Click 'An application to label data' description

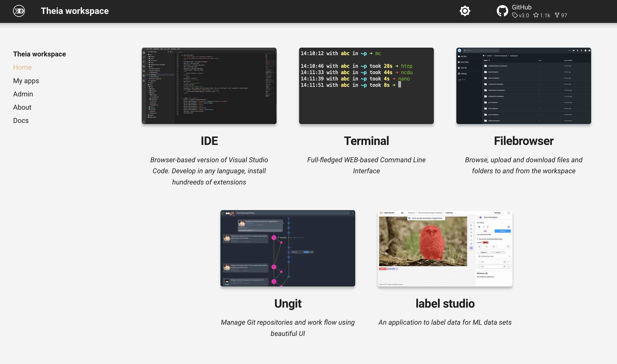coord(445,322)
